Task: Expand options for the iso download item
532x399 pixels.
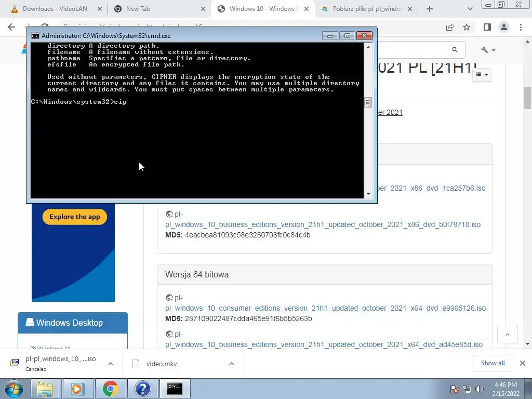Action: click(x=111, y=364)
